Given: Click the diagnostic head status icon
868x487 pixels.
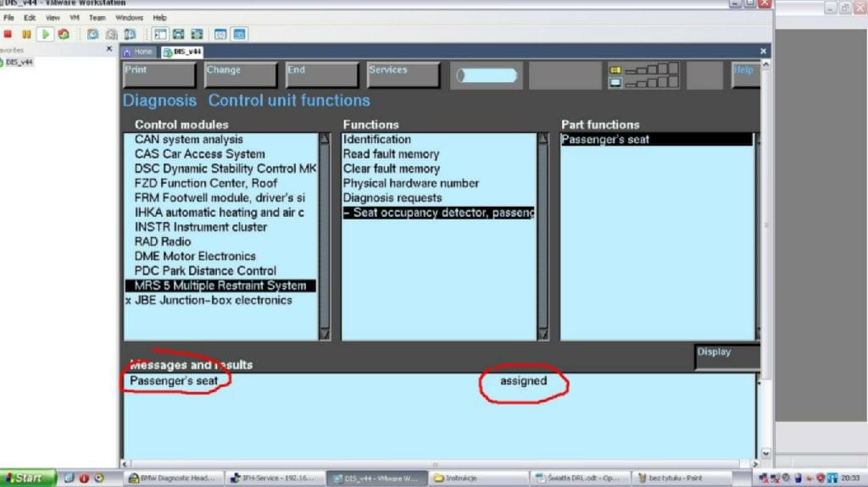Looking at the screenshot, I should click(615, 83).
